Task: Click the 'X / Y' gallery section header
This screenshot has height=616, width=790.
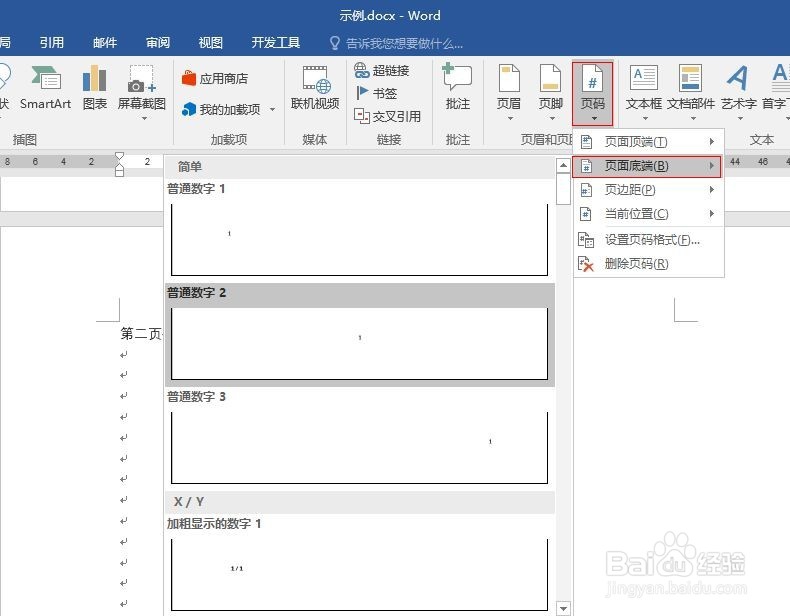Action: tap(360, 502)
